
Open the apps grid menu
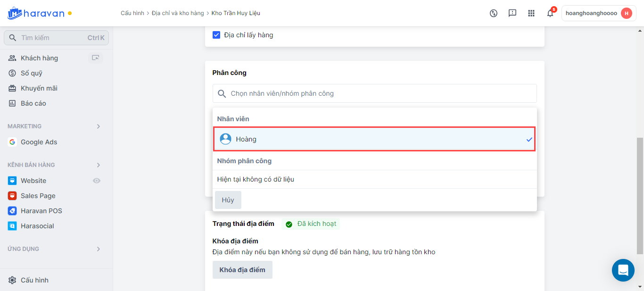click(531, 13)
